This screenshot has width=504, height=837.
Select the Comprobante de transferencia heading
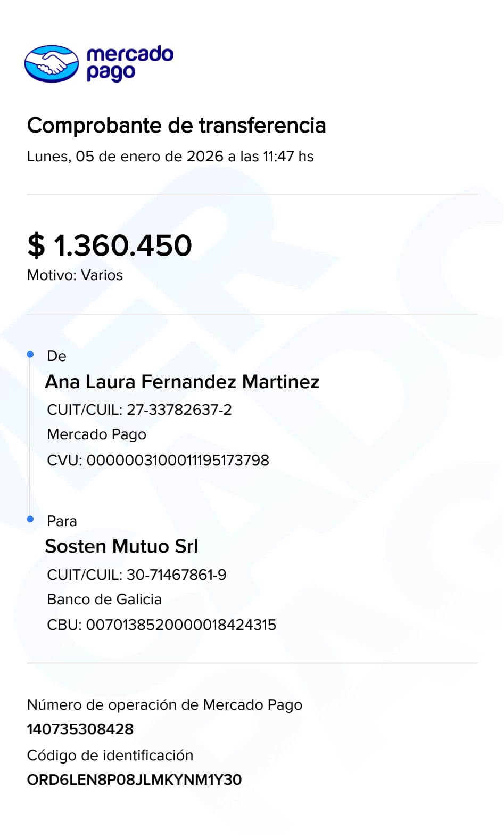[x=176, y=126]
